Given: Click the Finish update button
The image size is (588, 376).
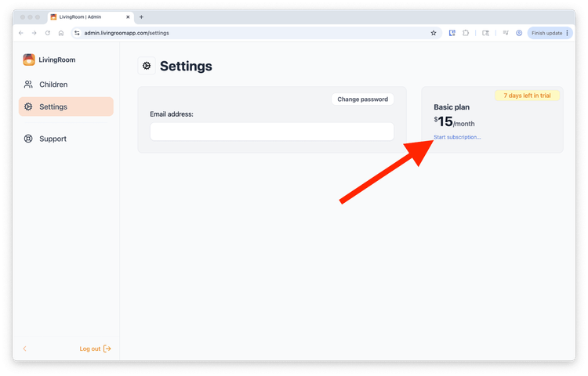Looking at the screenshot, I should (x=546, y=33).
